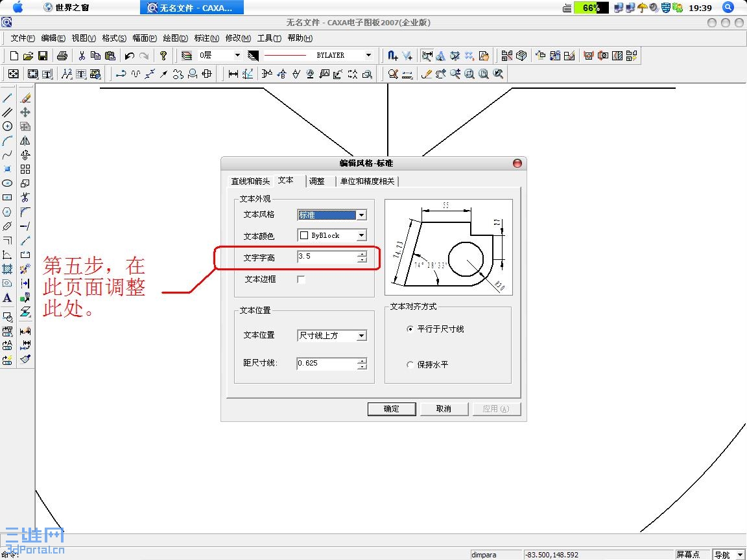
Task: Click the New file icon
Action: [14, 56]
